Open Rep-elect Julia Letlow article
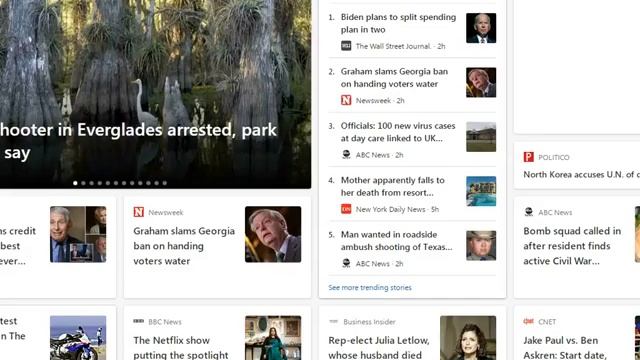 coord(379,348)
